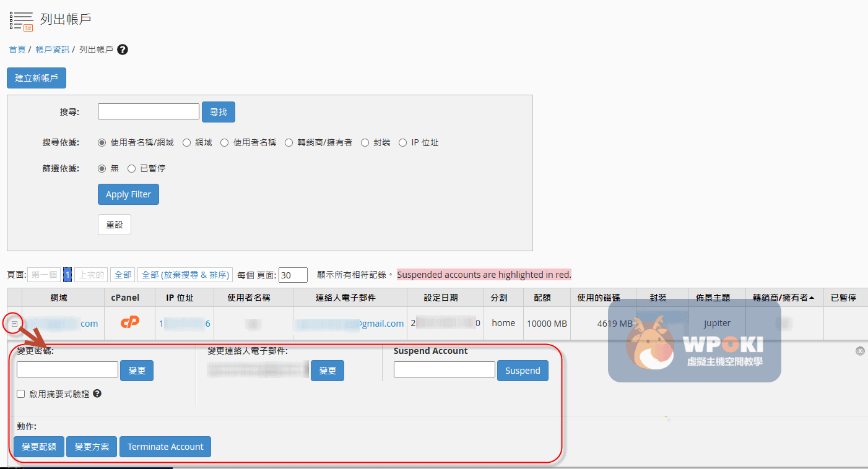868x469 pixels.
Task: Choose the IP 位址 search option
Action: [403, 142]
